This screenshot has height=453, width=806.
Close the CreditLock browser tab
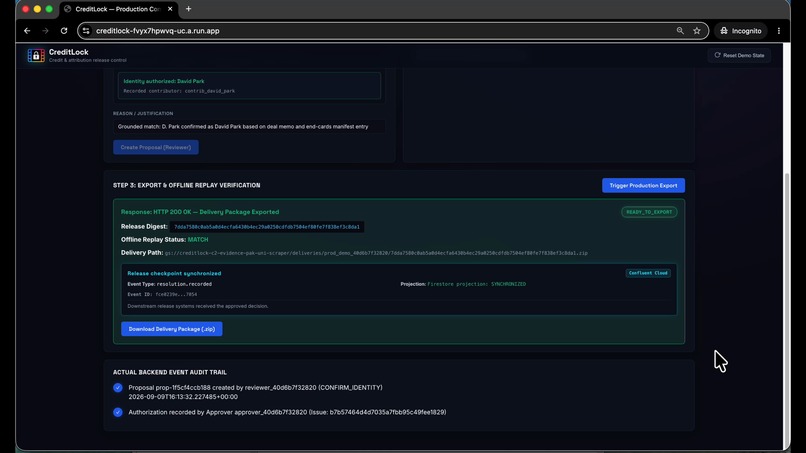(x=170, y=9)
